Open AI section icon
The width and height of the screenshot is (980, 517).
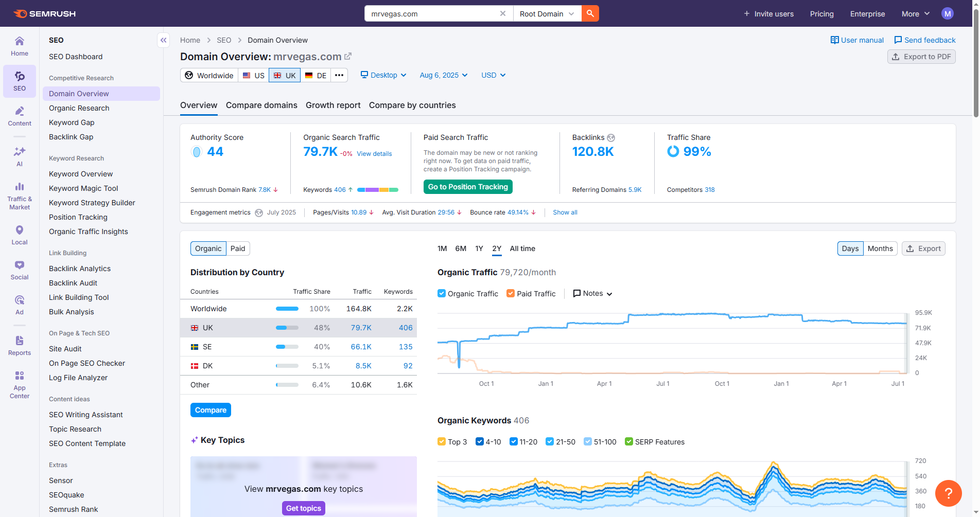tap(20, 157)
